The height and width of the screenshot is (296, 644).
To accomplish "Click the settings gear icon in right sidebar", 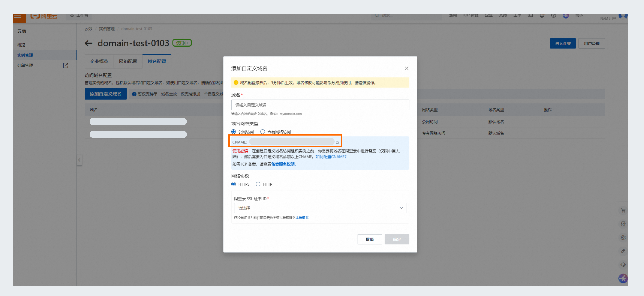I will [623, 237].
